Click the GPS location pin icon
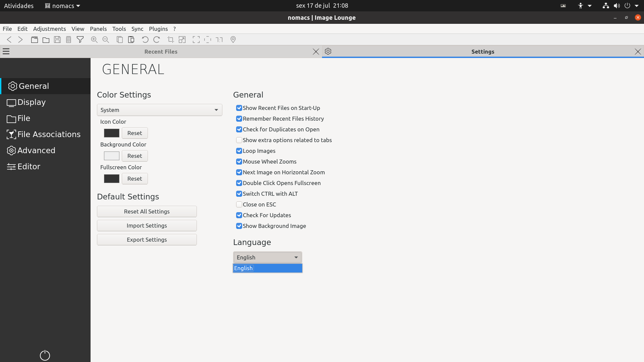Image resolution: width=644 pixels, height=362 pixels. 233,40
